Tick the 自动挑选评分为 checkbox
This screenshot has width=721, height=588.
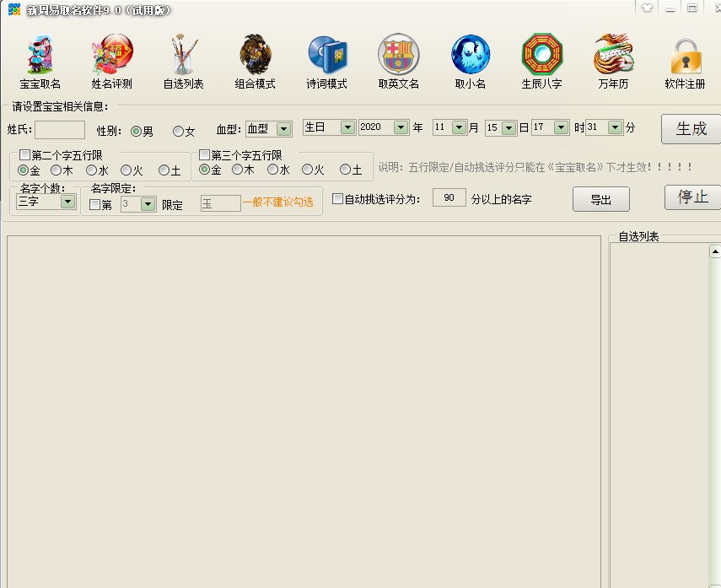point(338,199)
